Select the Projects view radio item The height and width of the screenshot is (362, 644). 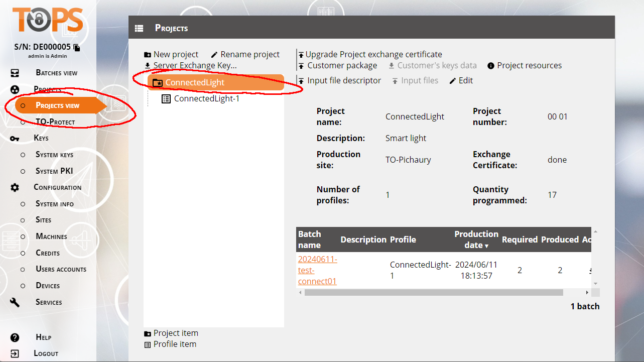click(23, 105)
